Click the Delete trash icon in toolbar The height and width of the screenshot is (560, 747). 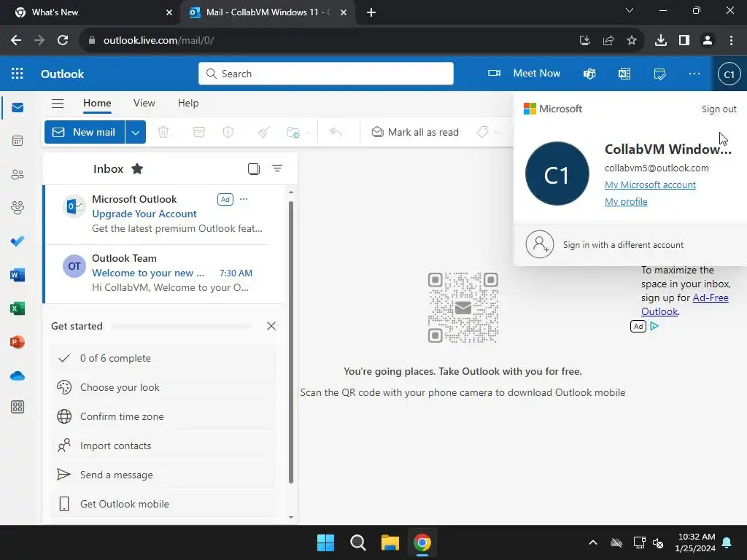pos(163,132)
